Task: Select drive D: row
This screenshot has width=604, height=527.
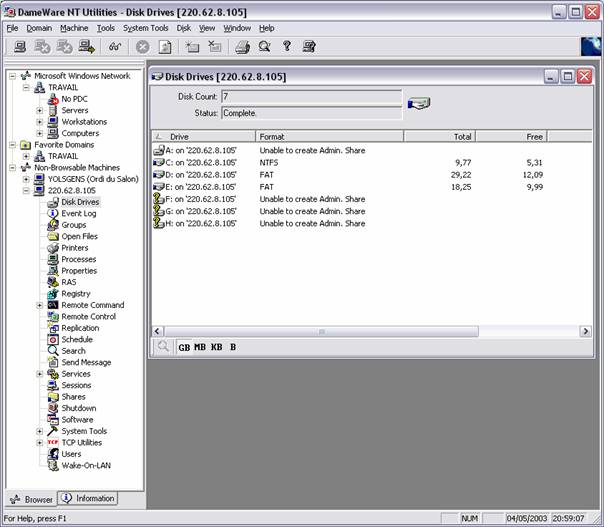Action: click(372, 175)
